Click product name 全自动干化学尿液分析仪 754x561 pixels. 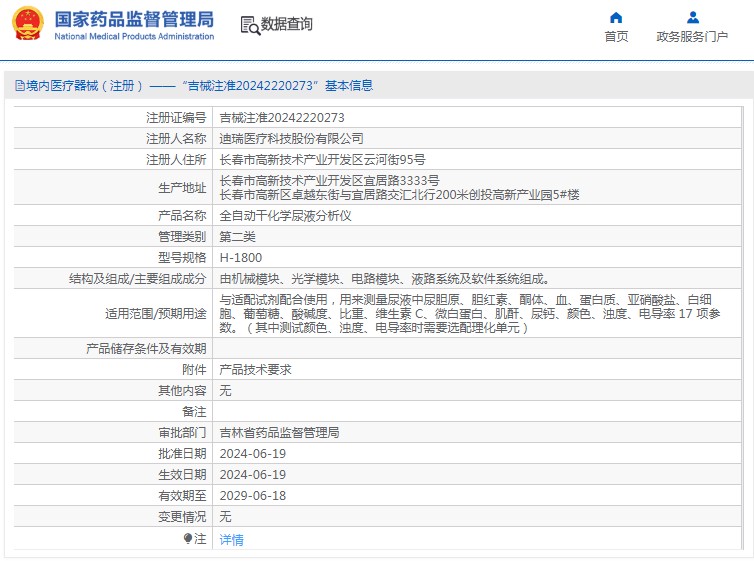285,216
